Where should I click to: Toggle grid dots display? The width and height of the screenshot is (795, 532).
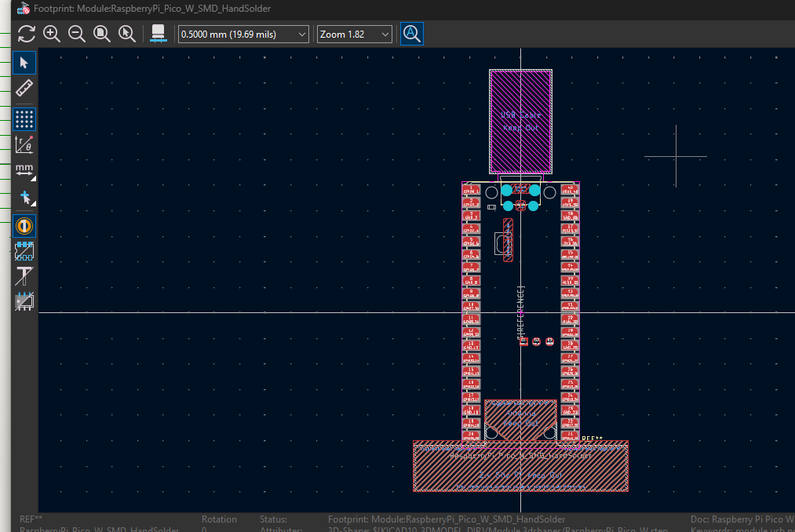pos(24,120)
